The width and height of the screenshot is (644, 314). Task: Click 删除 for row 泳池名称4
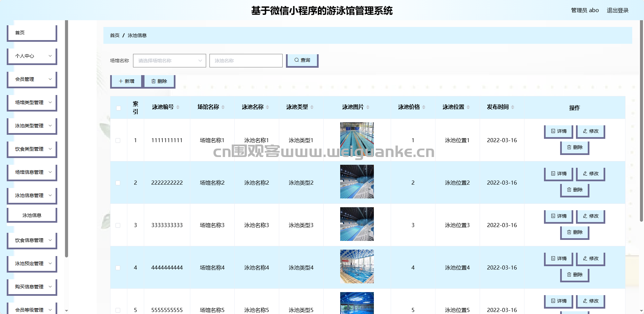click(x=575, y=275)
